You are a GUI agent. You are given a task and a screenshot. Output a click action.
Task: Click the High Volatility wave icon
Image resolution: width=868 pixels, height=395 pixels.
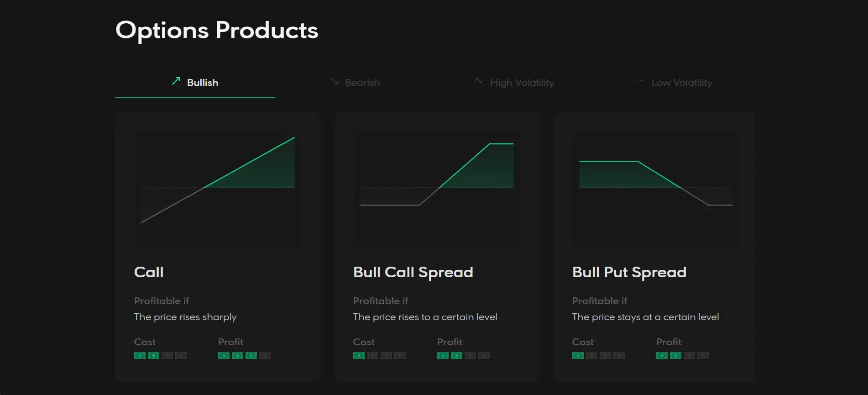[x=479, y=81]
